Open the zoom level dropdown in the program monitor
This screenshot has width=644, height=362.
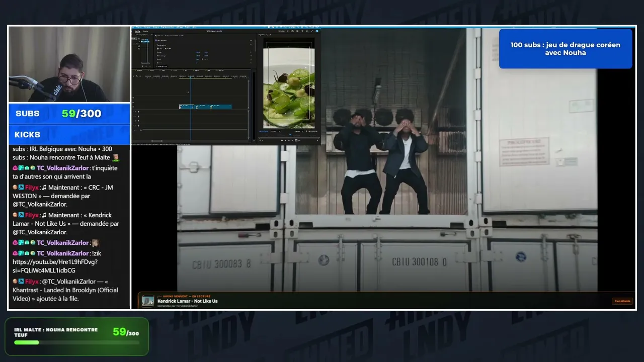275,131
